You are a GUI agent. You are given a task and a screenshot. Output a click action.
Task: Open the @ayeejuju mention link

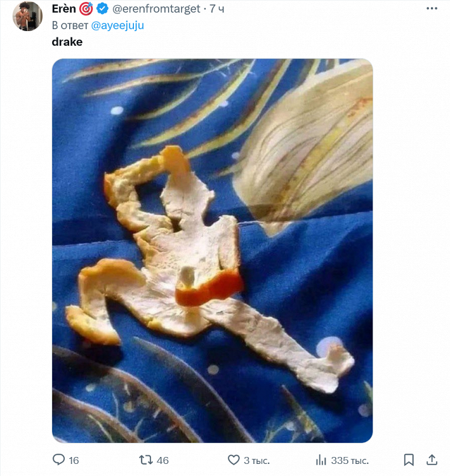(118, 25)
